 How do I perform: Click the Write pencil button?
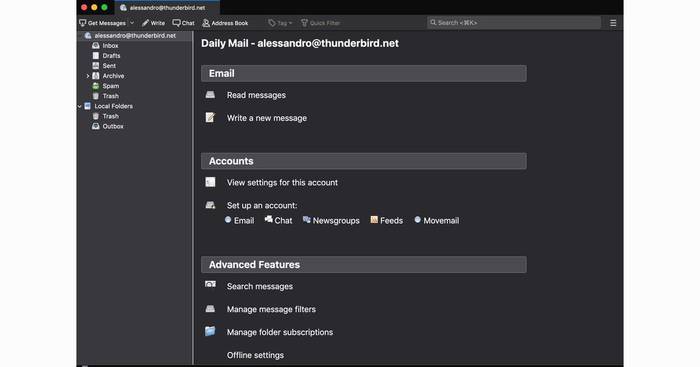153,23
